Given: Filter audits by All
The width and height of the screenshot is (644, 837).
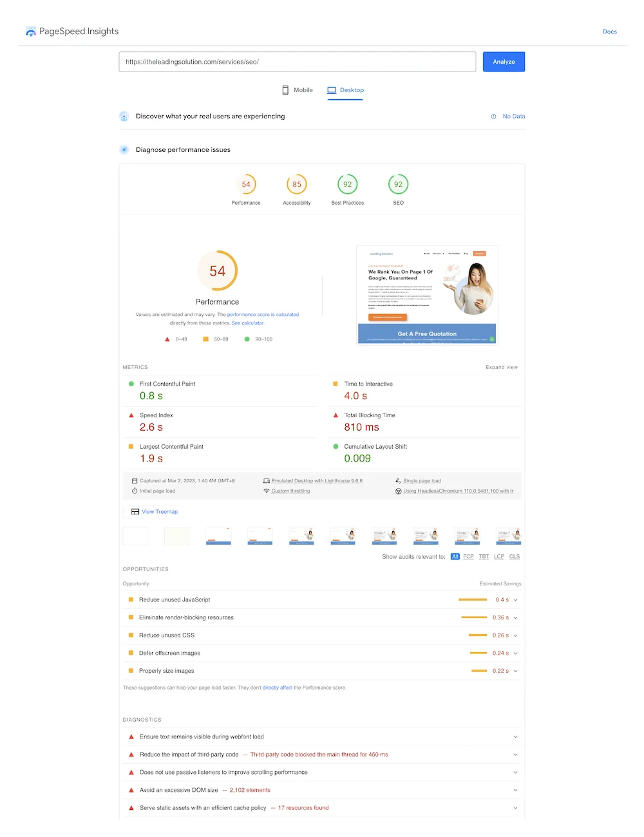Looking at the screenshot, I should (x=455, y=557).
